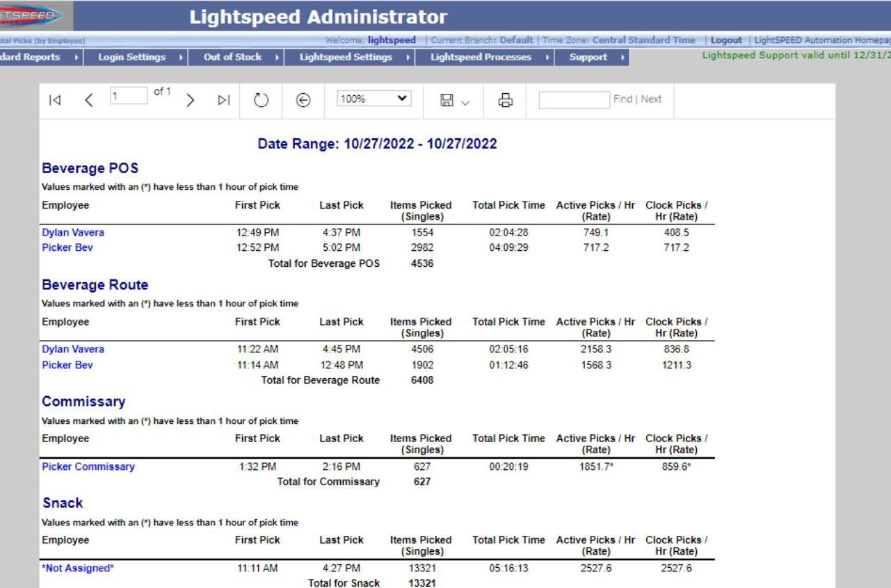Click total pick time 04:09:29
Screen dimensions: 891x588
508,247
